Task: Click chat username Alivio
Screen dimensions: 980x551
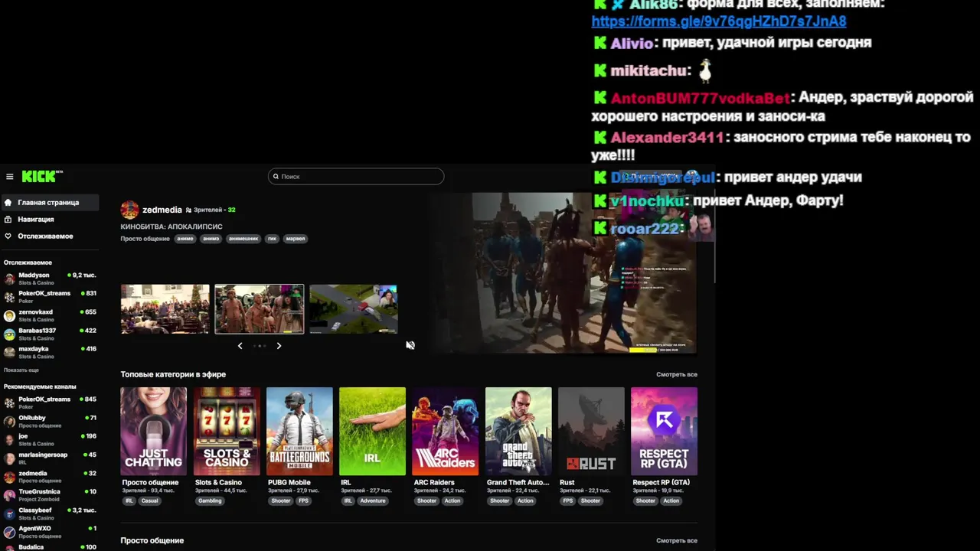Action: click(x=632, y=44)
